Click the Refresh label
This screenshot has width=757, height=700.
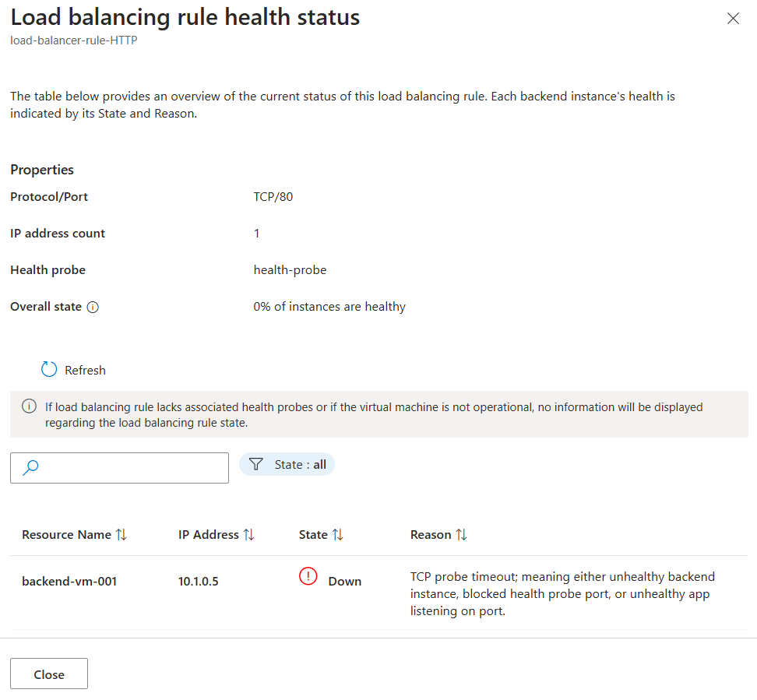tap(85, 371)
